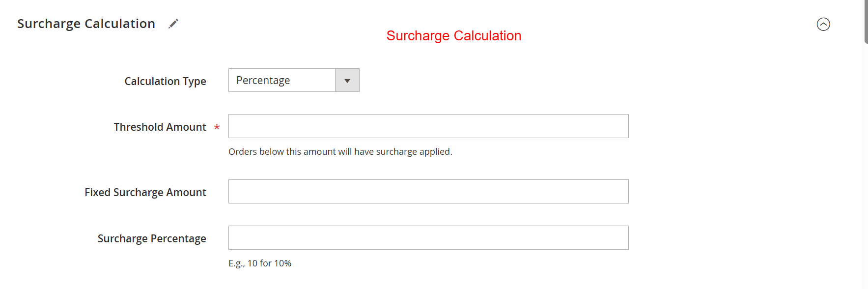Click the "Orders below this amount" help note

pos(340,152)
